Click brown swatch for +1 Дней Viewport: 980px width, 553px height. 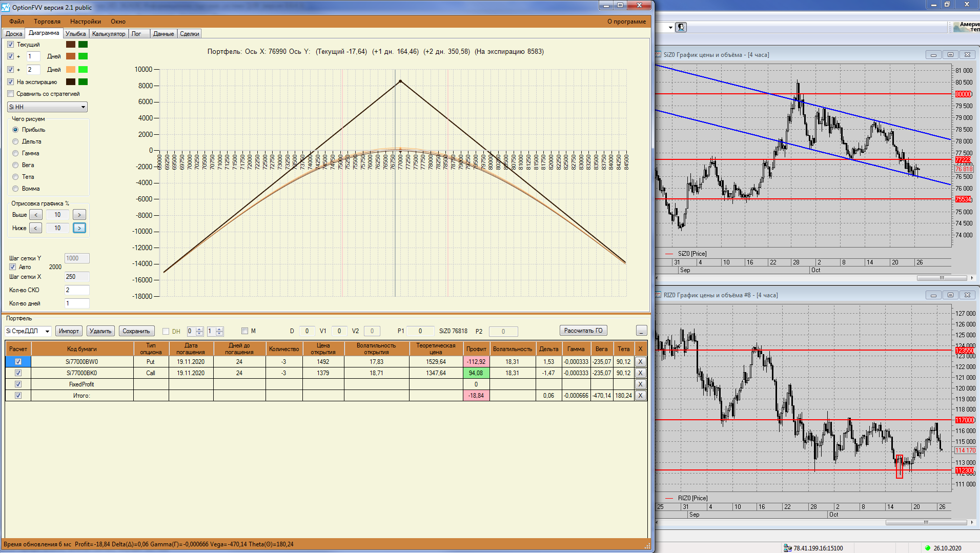[x=71, y=56]
